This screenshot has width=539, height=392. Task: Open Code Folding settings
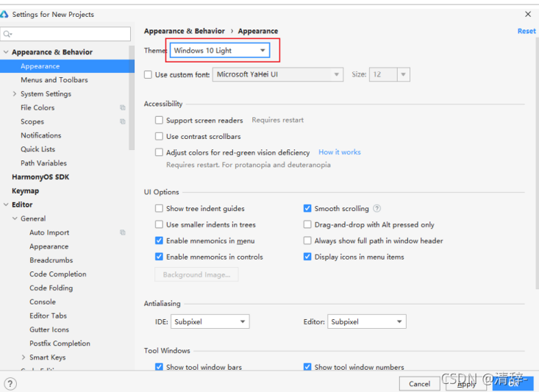51,288
